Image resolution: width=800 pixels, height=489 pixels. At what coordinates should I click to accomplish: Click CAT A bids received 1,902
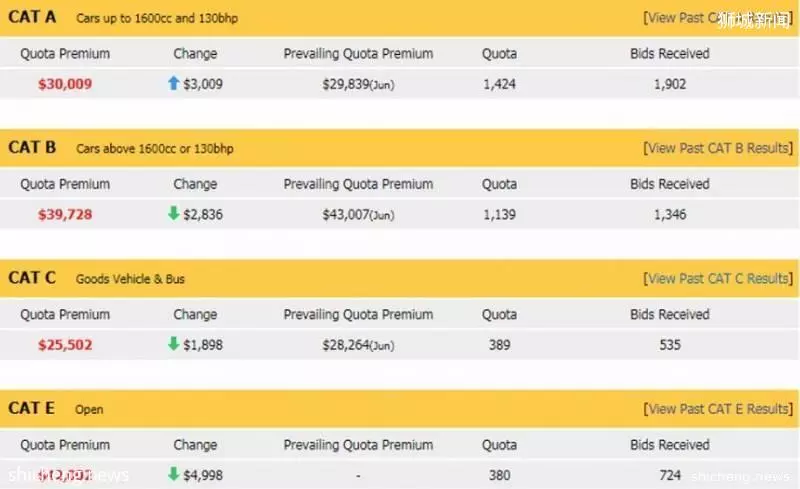670,84
